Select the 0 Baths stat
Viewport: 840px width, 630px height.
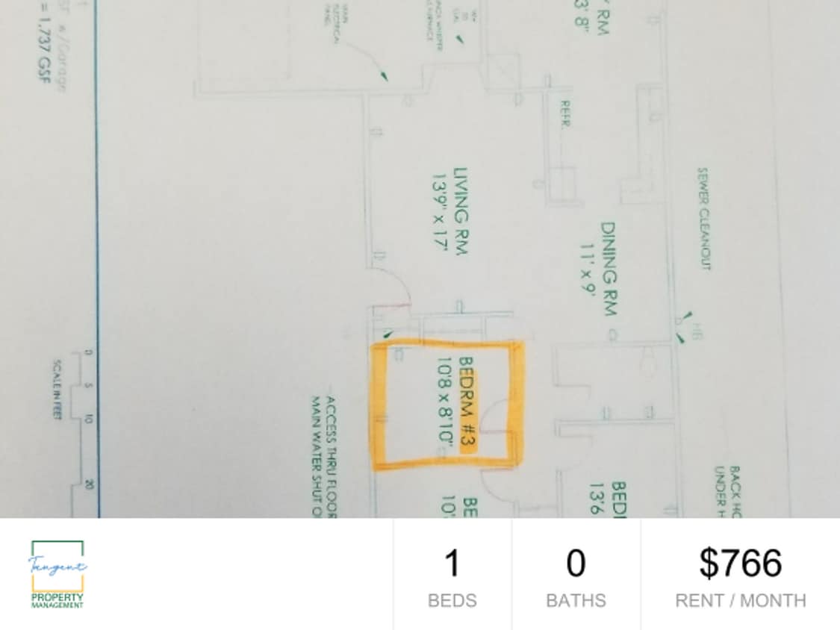click(x=576, y=576)
